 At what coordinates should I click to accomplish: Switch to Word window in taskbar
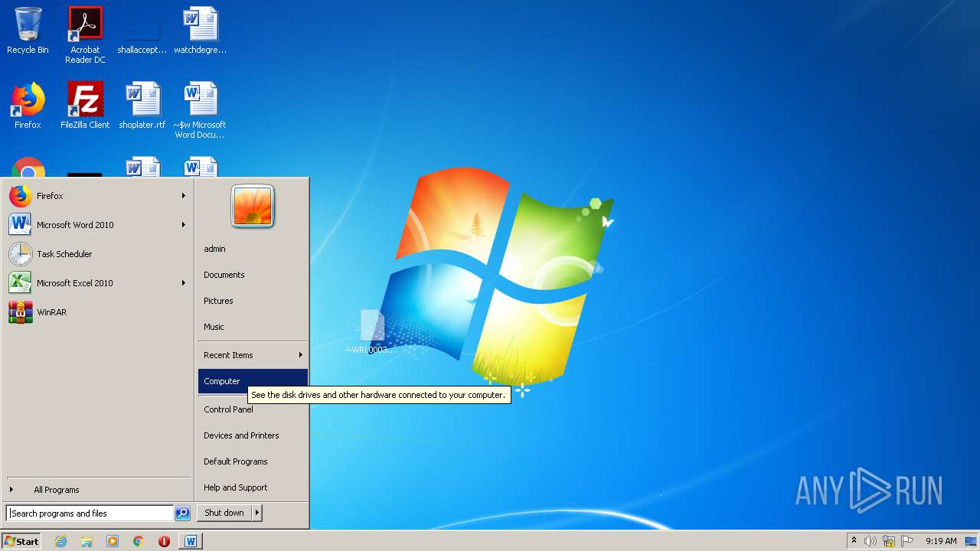[x=191, y=541]
